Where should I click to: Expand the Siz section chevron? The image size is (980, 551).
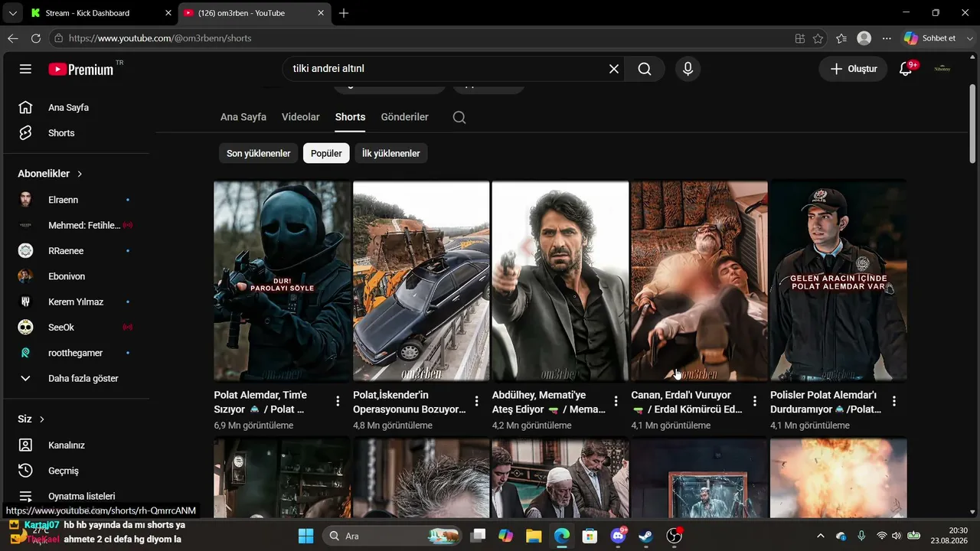coord(42,419)
